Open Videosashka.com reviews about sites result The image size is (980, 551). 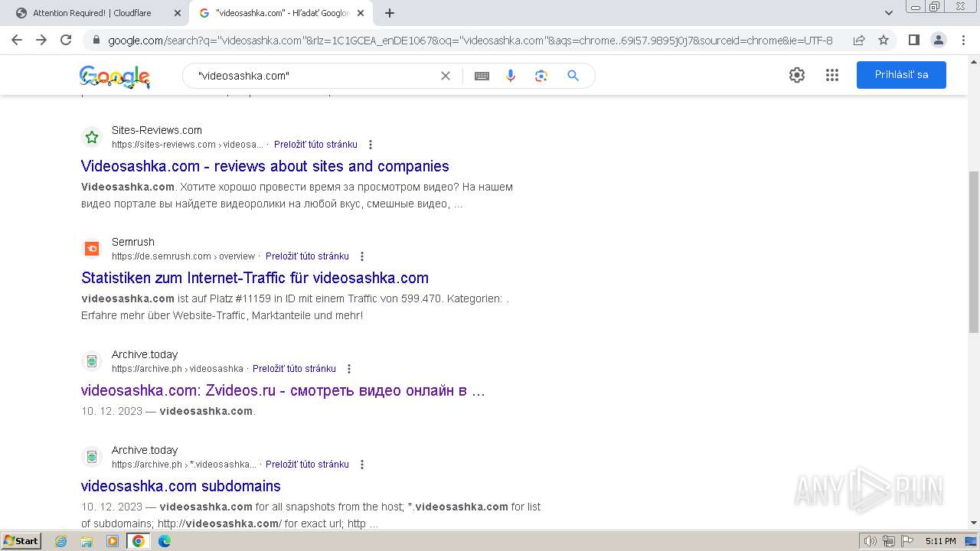pos(265,166)
